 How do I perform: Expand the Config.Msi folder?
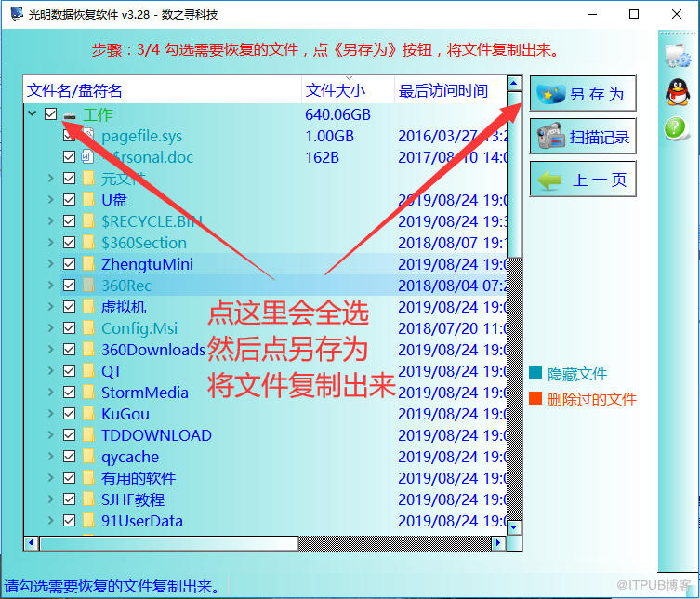pyautogui.click(x=50, y=327)
